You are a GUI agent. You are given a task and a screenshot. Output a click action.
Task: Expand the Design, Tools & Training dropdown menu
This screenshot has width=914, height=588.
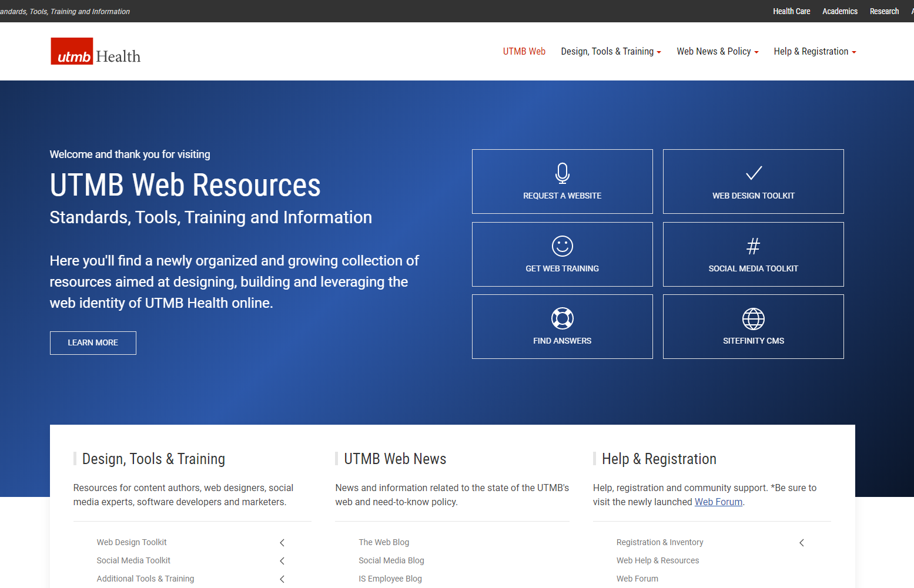click(x=611, y=52)
